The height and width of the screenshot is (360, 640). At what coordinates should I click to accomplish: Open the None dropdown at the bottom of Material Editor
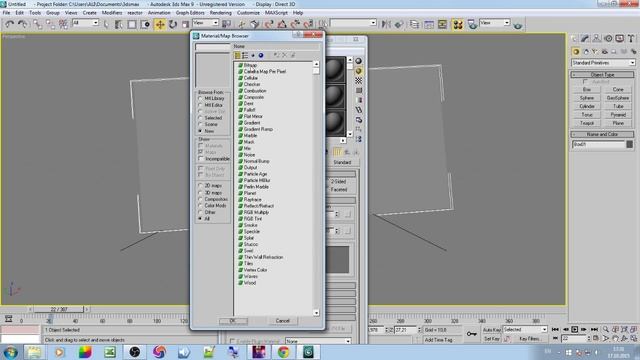(318, 341)
